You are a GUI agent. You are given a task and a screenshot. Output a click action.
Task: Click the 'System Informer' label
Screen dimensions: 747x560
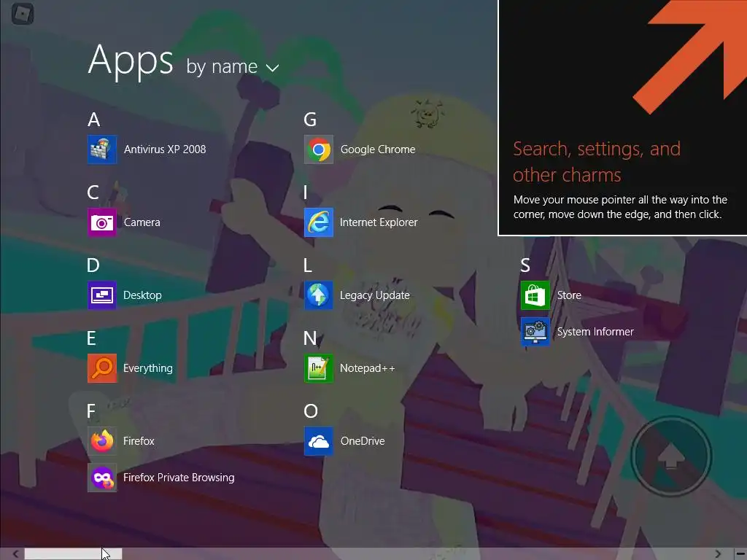(595, 332)
